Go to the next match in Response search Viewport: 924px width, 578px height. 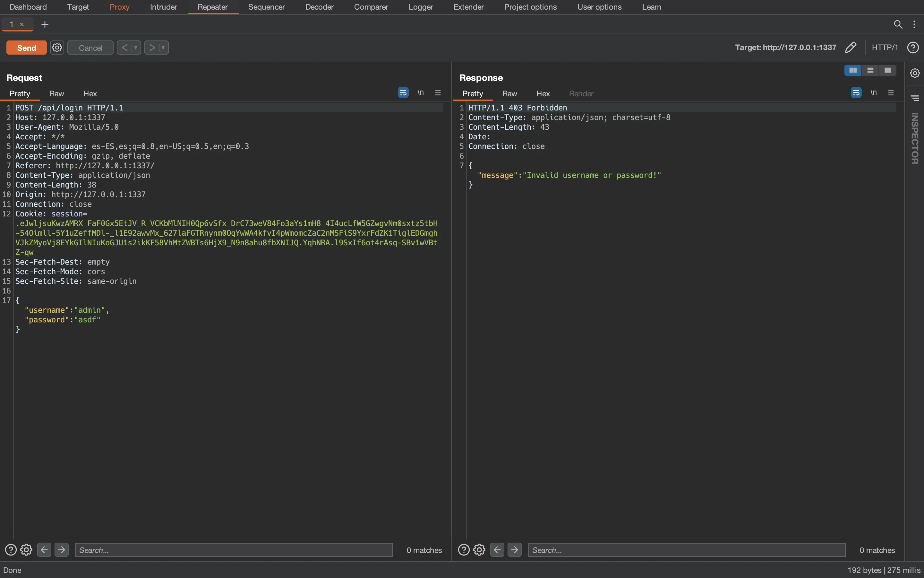[515, 550]
